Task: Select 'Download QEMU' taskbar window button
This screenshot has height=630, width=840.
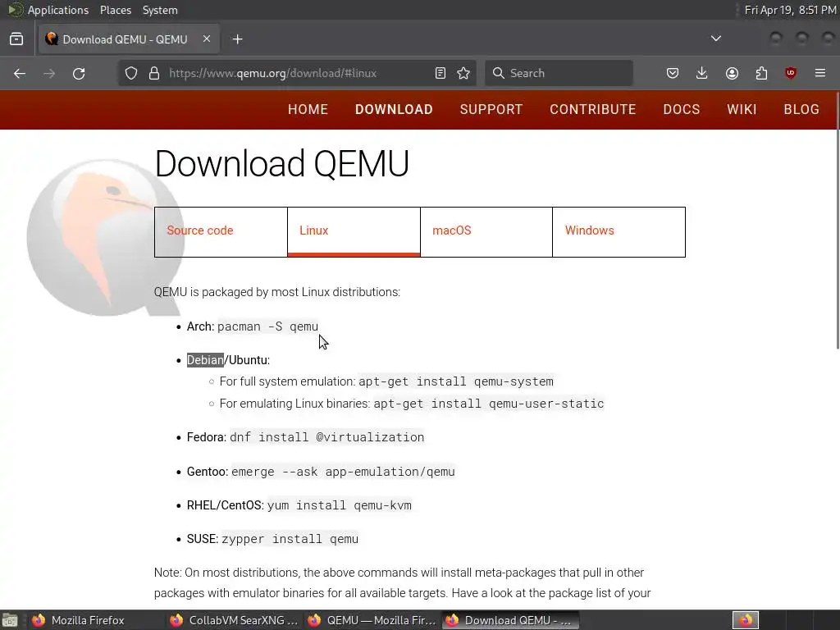Action: point(510,620)
